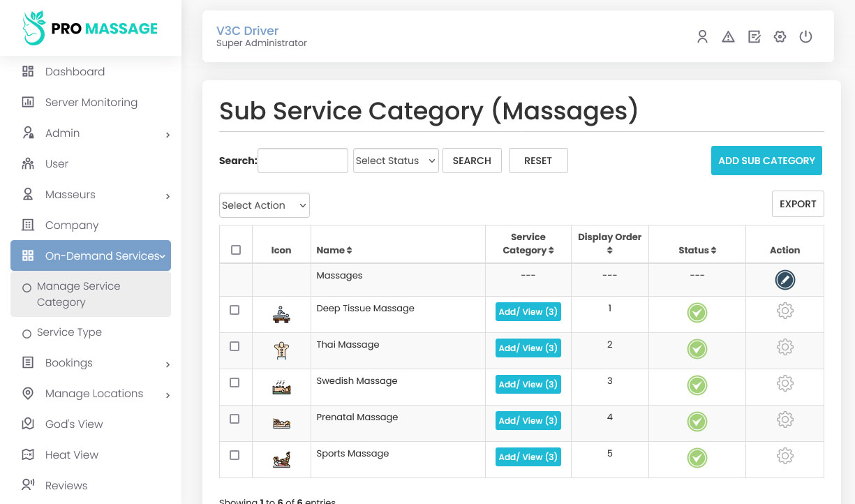The image size is (855, 504).
Task: Click the edit pencil icon for Massages row
Action: coord(785,280)
